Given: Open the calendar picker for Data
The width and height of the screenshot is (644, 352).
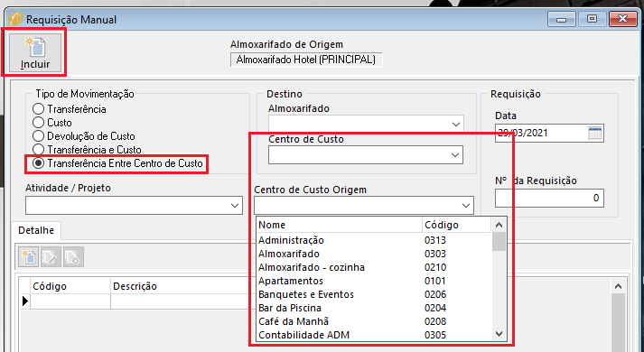Looking at the screenshot, I should [x=595, y=133].
